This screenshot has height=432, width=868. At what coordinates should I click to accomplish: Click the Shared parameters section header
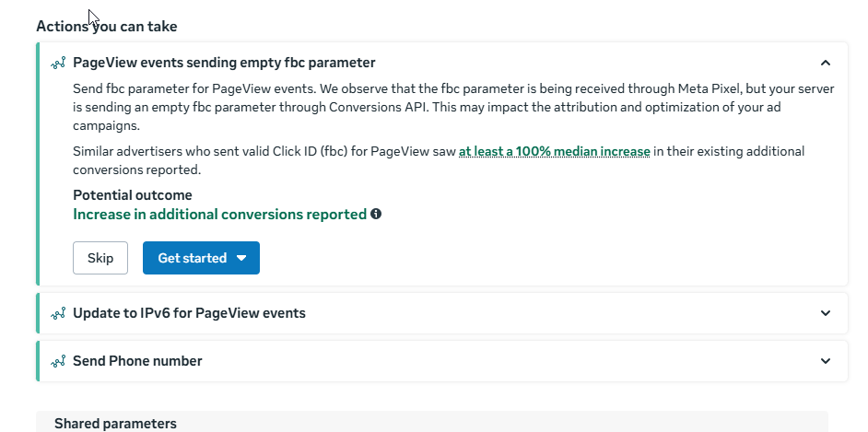115,424
